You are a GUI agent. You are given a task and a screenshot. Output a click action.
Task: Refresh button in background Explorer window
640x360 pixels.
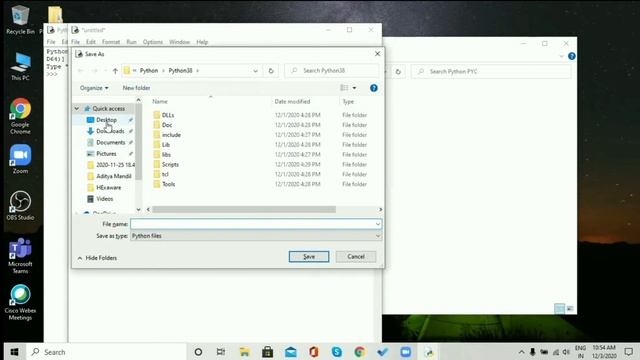(x=398, y=71)
